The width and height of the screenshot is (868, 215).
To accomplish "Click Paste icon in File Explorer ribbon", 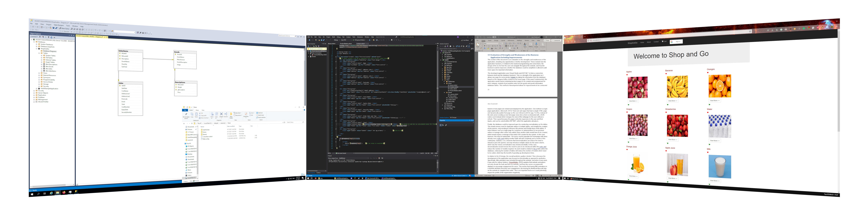I will (196, 115).
